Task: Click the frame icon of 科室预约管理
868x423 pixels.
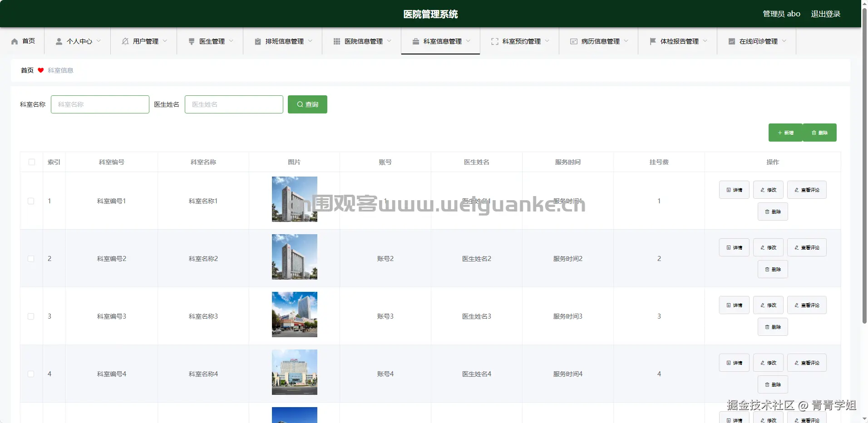Action: coord(495,41)
